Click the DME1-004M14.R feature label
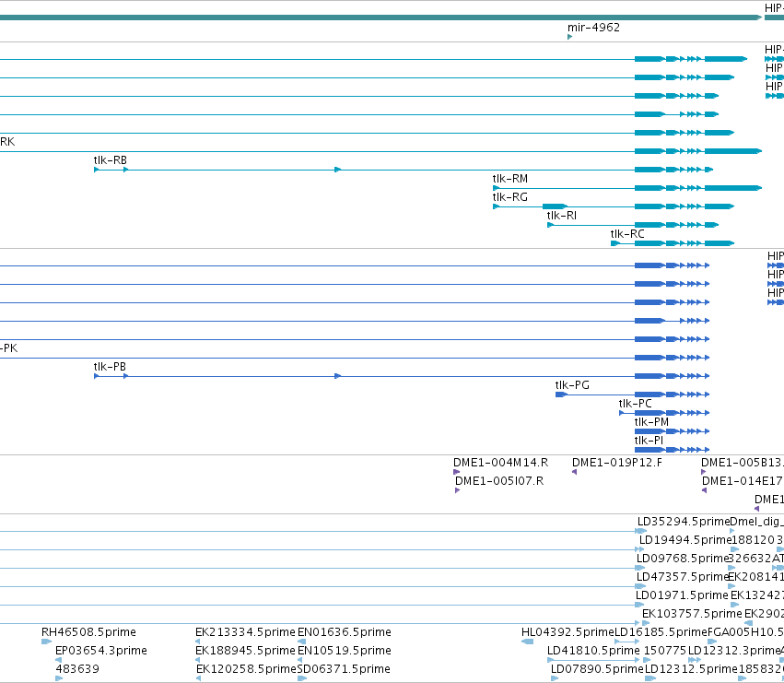Screen dimensions: 784x683 pos(500,463)
